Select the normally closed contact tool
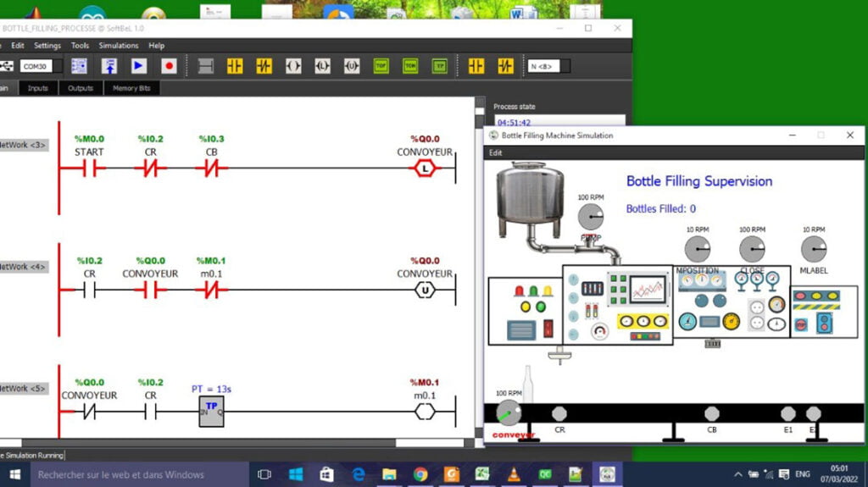Image resolution: width=868 pixels, height=487 pixels. 264,66
